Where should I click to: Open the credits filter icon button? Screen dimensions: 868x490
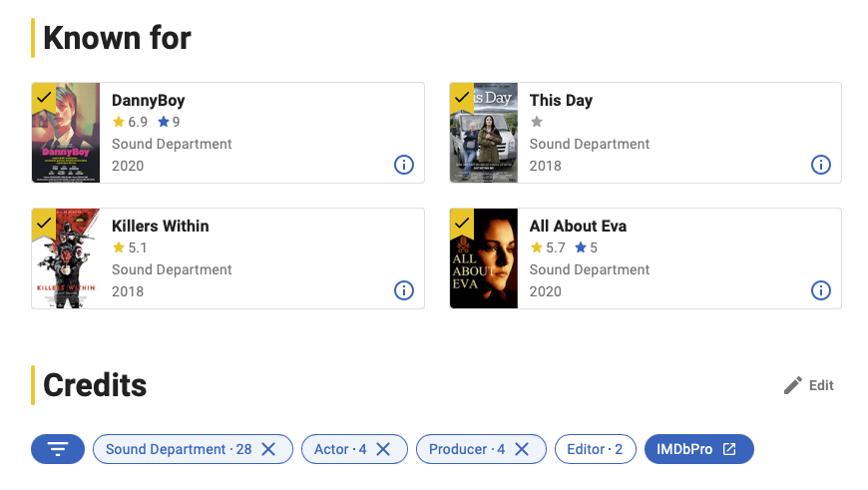point(58,449)
